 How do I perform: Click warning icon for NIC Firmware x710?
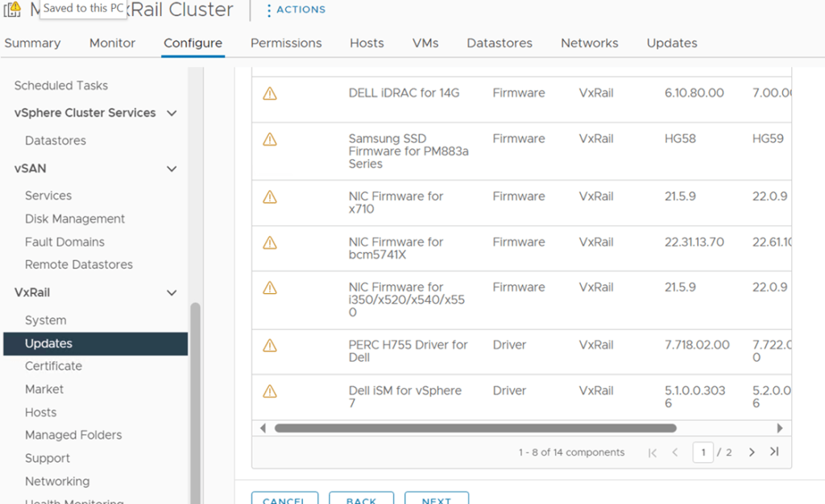270,196
